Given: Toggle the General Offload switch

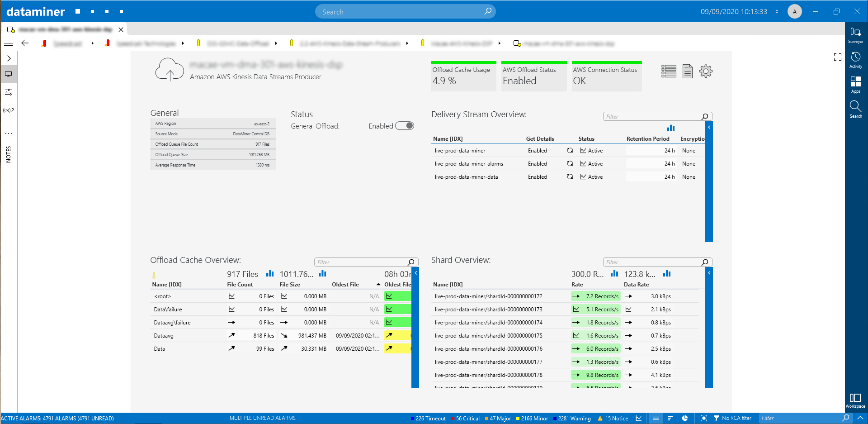Looking at the screenshot, I should pos(405,126).
